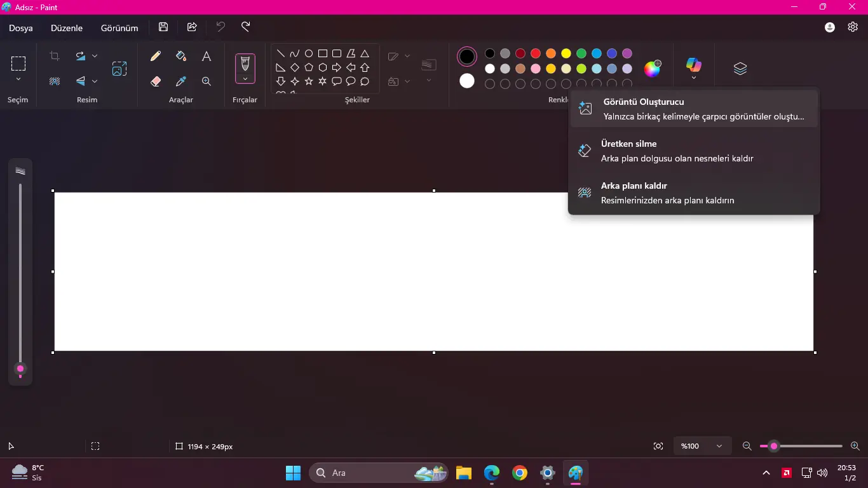This screenshot has width=868, height=488.
Task: Choose the down arrow shape
Action: coord(280,81)
